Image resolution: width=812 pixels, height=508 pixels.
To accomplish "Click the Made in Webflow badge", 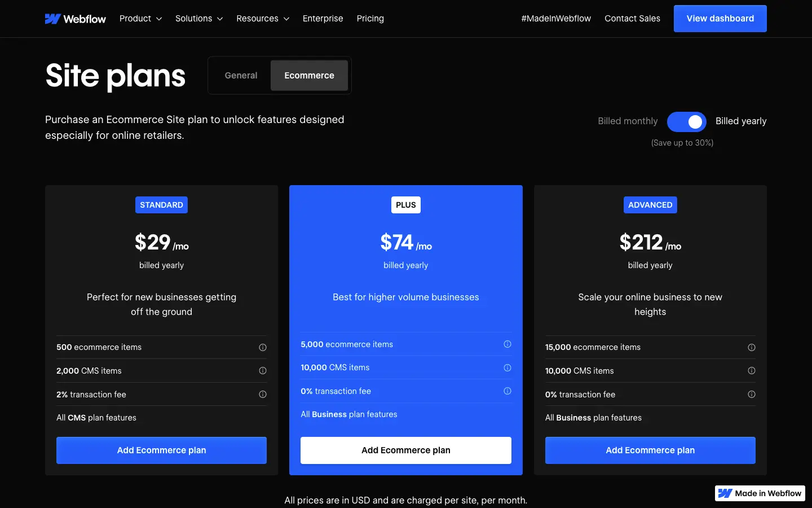I will [760, 493].
